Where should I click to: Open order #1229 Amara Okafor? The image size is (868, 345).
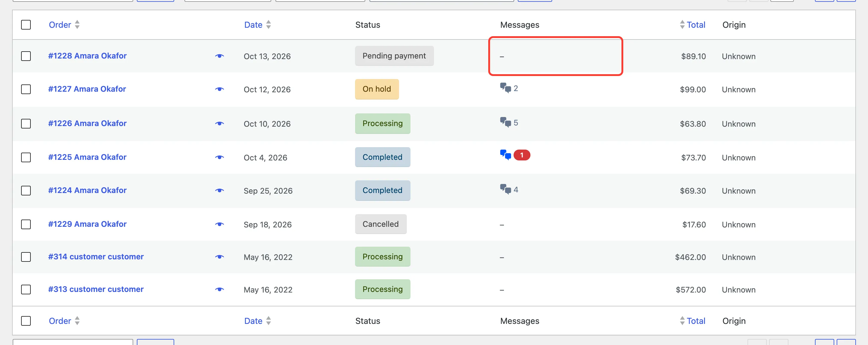(x=87, y=224)
